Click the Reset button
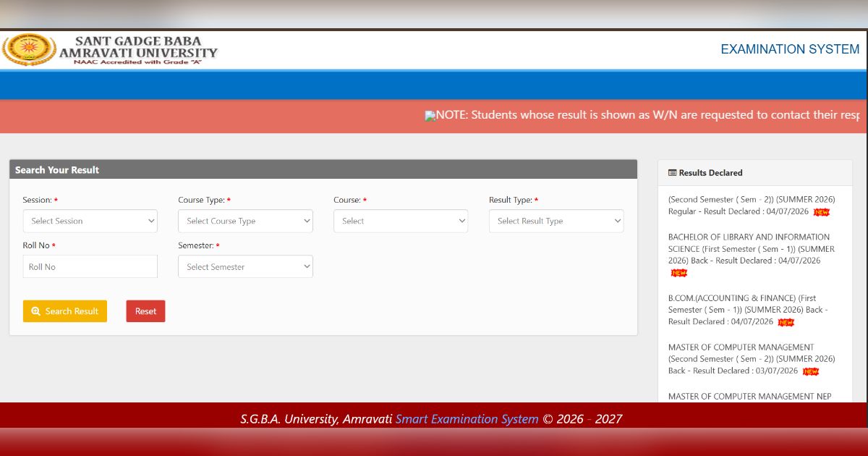This screenshot has height=456, width=868. (x=145, y=311)
